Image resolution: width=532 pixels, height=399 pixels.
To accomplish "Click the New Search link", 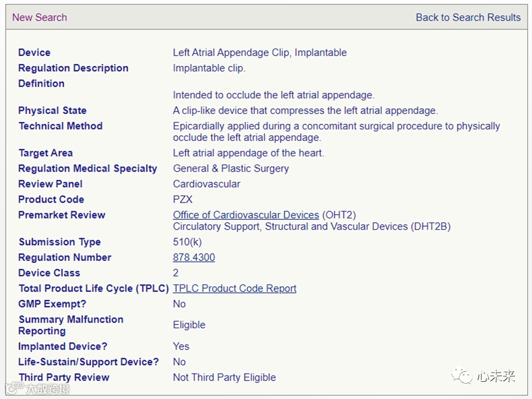I will pyautogui.click(x=39, y=17).
